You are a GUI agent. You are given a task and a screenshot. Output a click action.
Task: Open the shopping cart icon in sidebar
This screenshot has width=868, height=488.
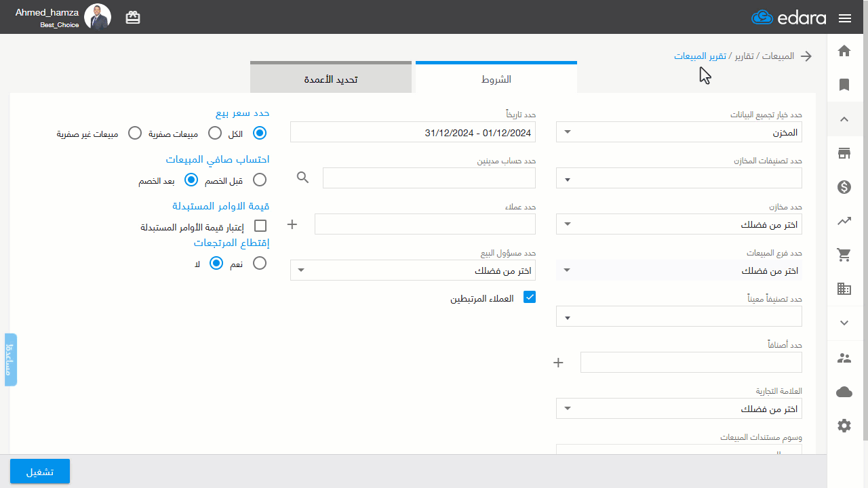844,255
